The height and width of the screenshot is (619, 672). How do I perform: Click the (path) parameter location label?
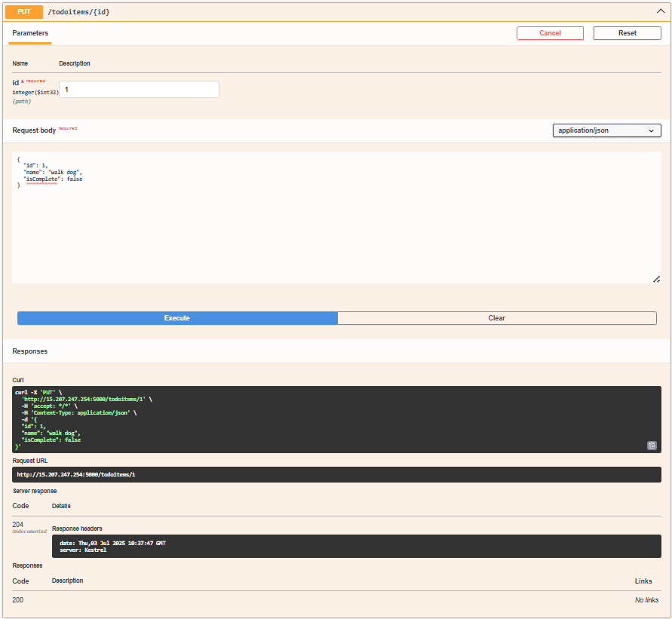[21, 102]
